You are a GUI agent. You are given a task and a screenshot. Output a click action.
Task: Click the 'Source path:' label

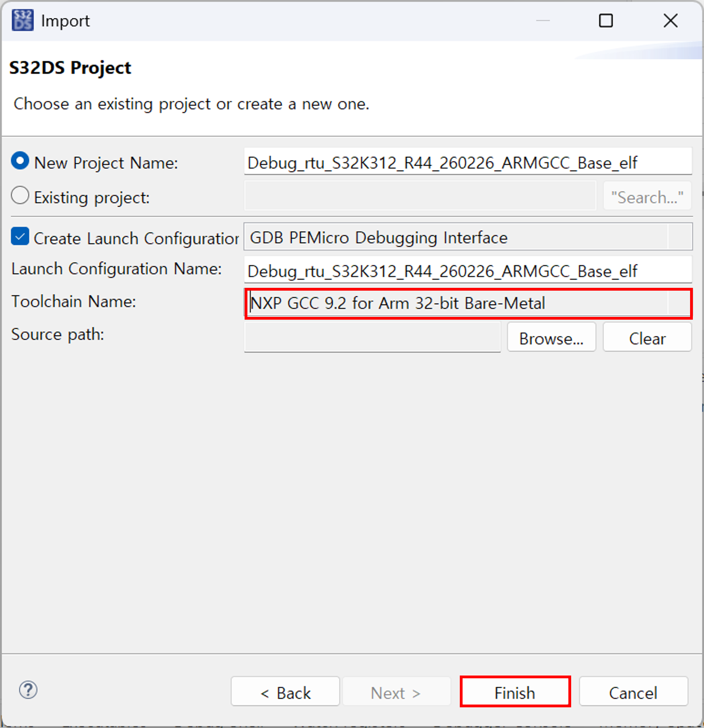point(58,335)
